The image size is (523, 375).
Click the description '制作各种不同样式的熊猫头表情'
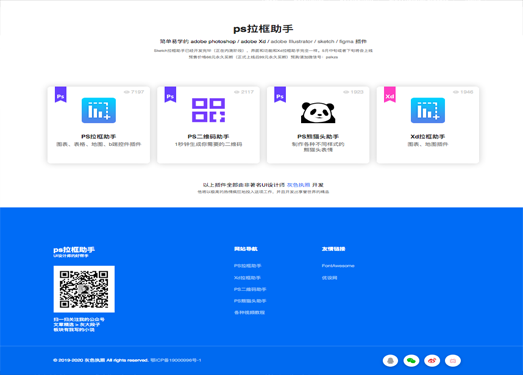(318, 147)
